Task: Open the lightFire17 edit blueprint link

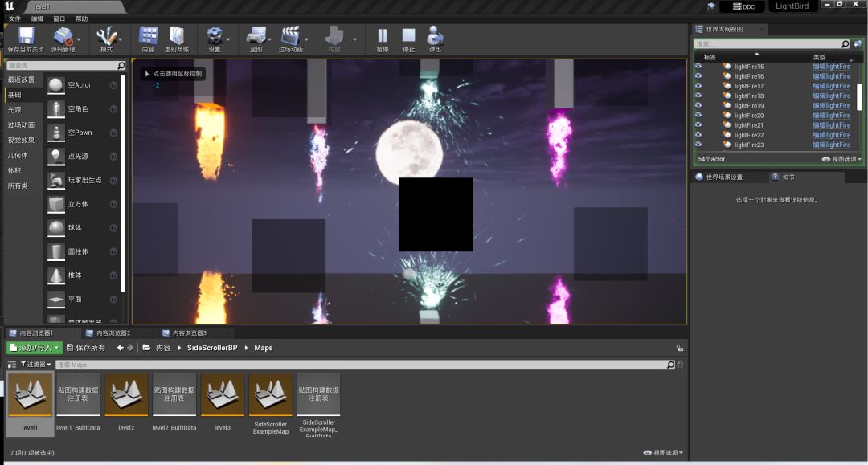Action: point(831,86)
